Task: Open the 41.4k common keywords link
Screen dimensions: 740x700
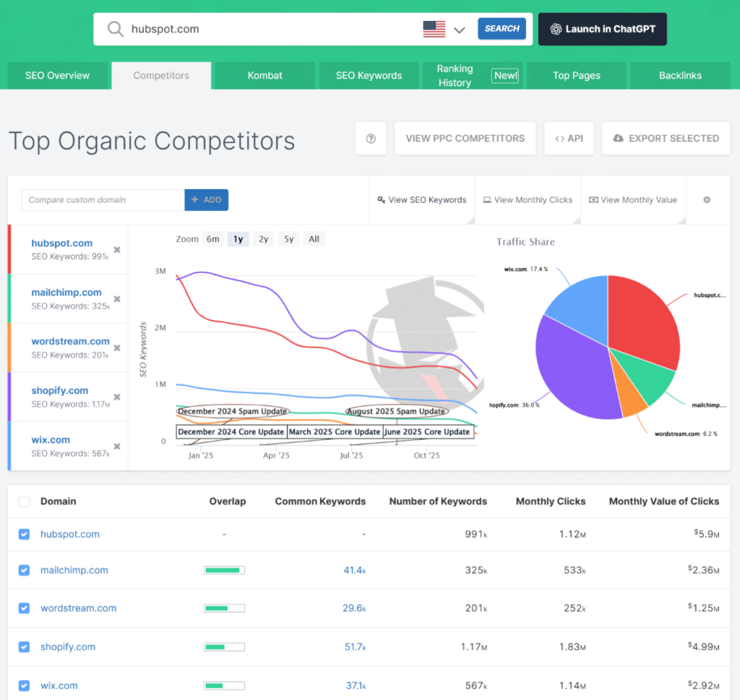Action: click(x=355, y=570)
